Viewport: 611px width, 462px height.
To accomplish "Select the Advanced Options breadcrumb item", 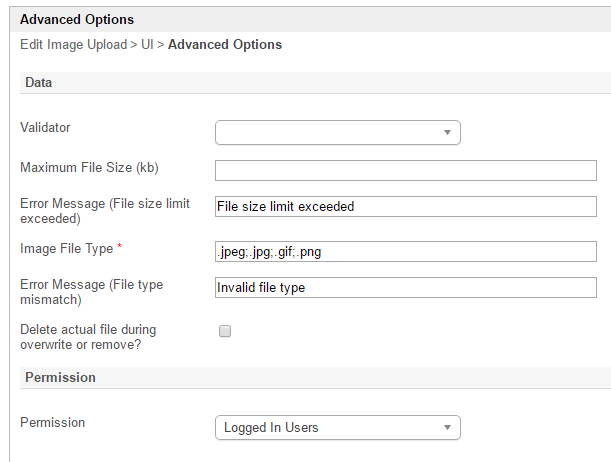I will pos(225,45).
